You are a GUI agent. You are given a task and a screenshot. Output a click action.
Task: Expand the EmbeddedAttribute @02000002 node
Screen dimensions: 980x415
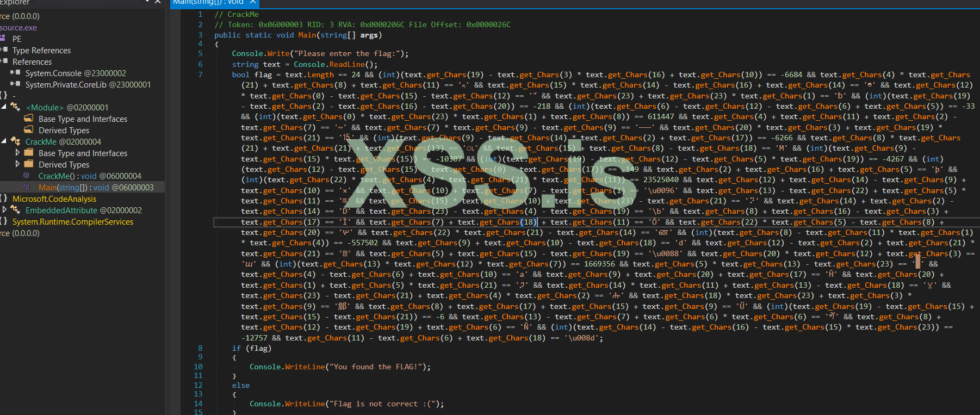[x=5, y=210]
